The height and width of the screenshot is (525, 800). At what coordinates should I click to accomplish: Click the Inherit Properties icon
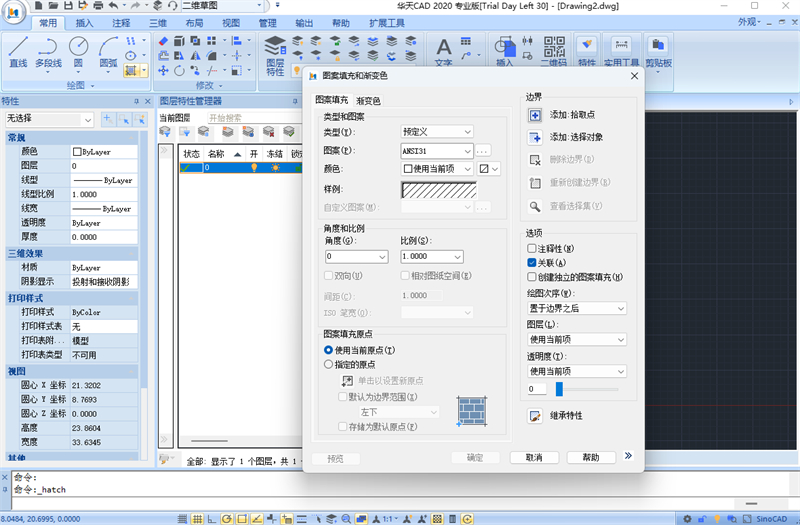(x=535, y=415)
